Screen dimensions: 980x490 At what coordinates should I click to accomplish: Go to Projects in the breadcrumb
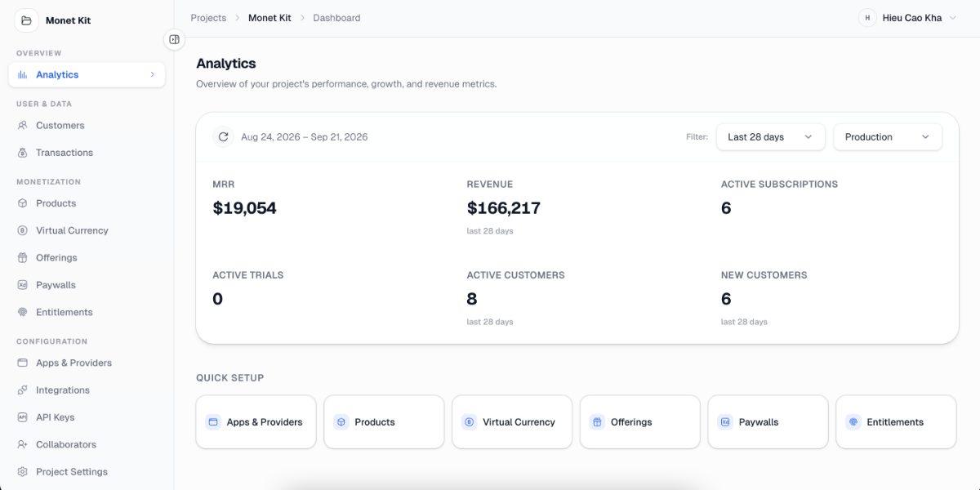(208, 18)
